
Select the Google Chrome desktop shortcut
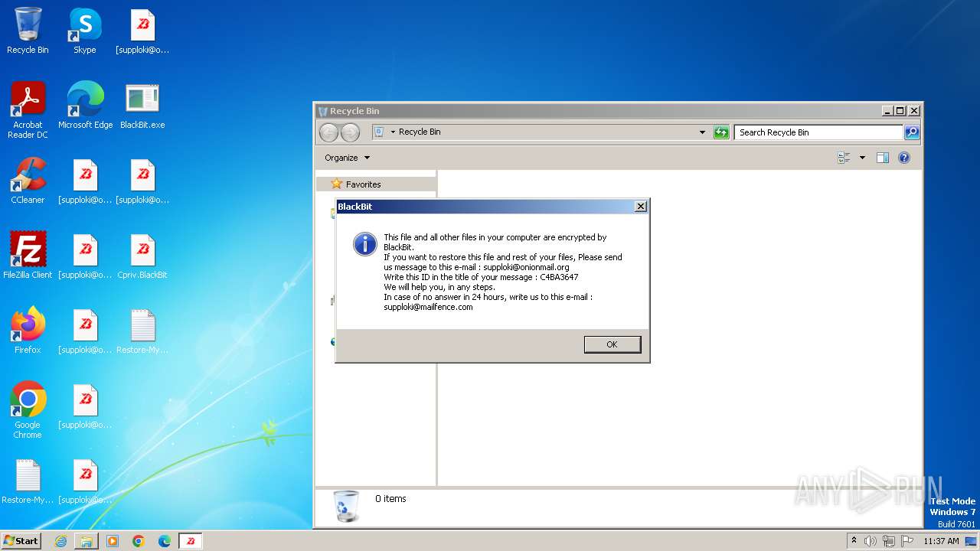coord(28,410)
